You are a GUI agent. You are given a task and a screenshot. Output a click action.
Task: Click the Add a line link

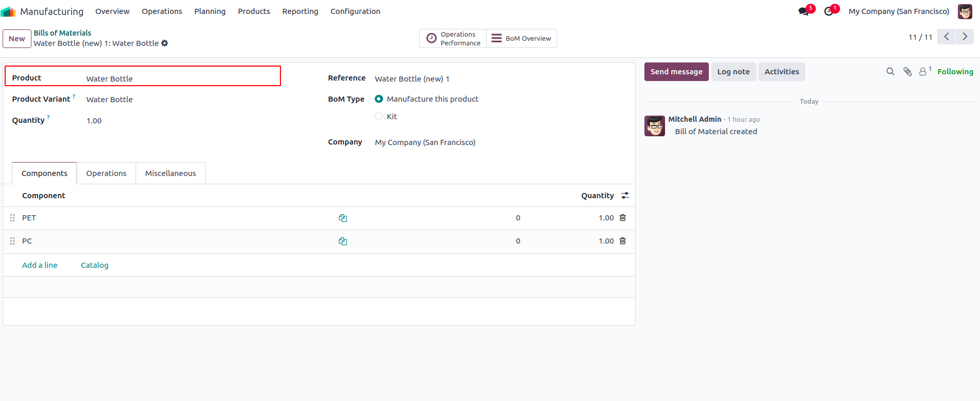tap(40, 265)
